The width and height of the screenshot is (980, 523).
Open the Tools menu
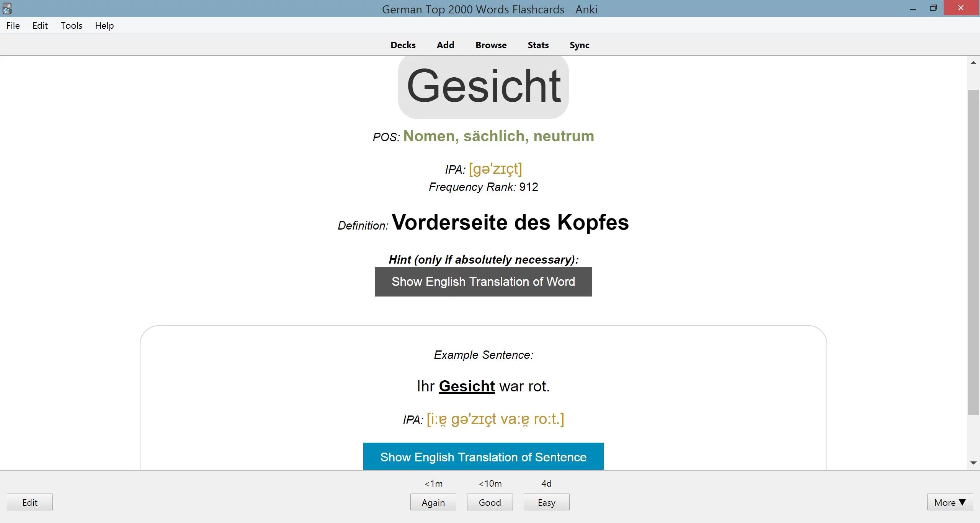pyautogui.click(x=71, y=25)
